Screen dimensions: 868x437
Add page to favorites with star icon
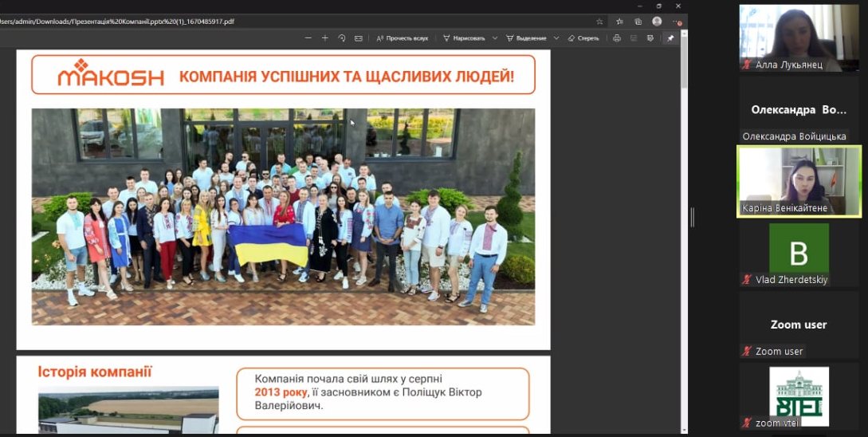click(x=599, y=22)
